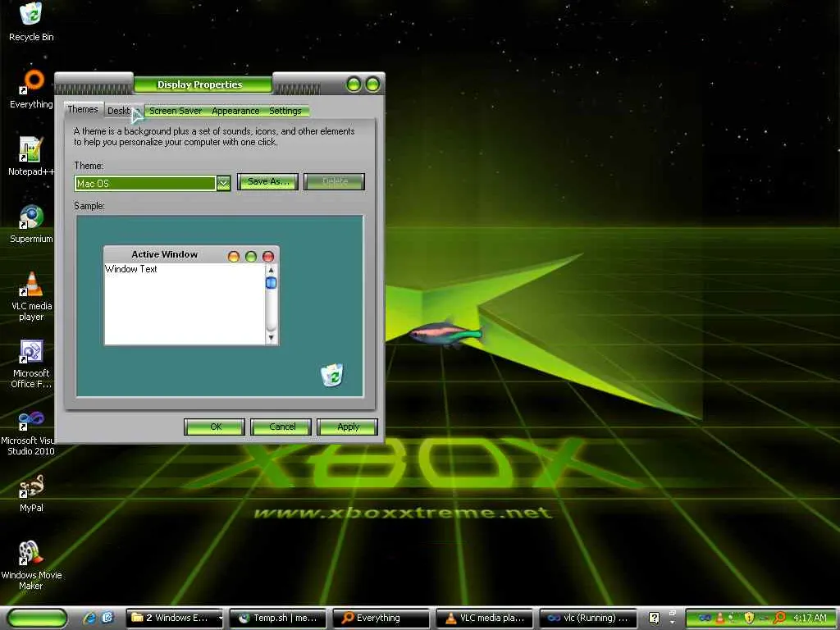Open the VLC media player desktop shortcut
The width and height of the screenshot is (840, 630).
pos(31,295)
